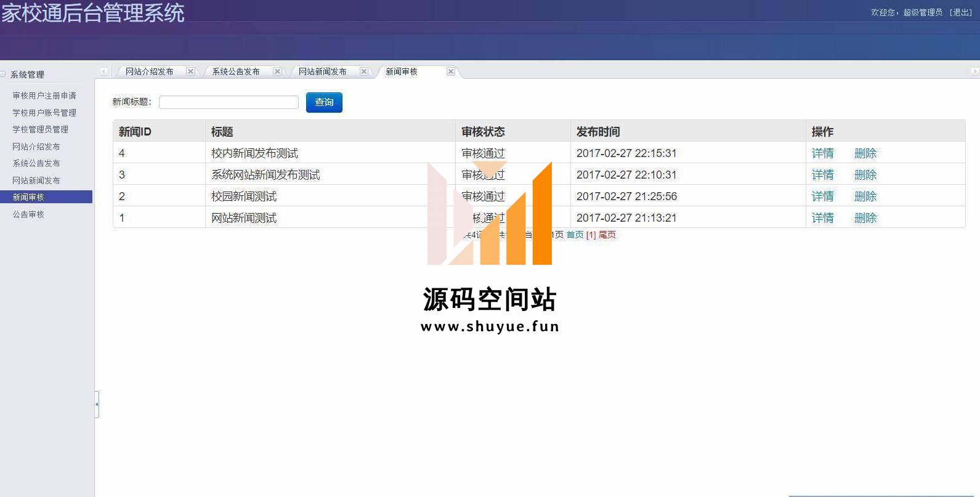Switch to 网站介绍发布 tab
The image size is (980, 497).
point(150,71)
